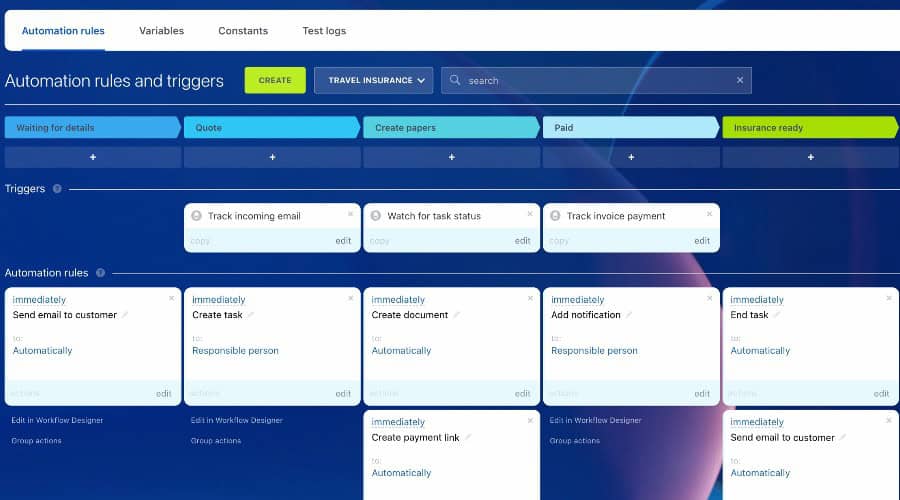The image size is (900, 500).
Task: Click the green CREATE button
Action: tap(275, 80)
